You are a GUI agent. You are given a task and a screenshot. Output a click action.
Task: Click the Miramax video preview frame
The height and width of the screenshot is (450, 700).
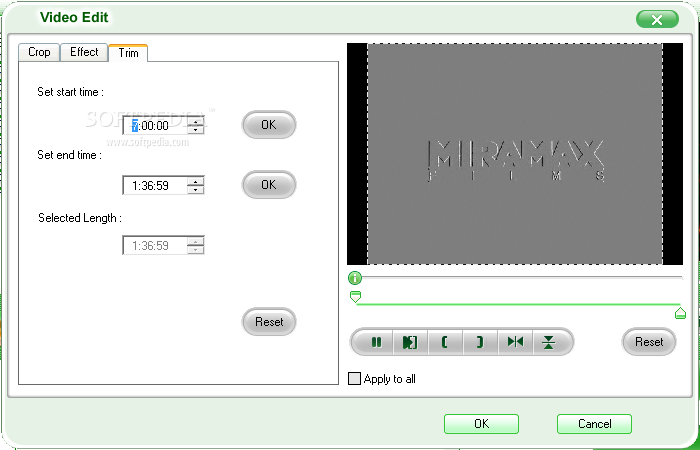(x=515, y=154)
